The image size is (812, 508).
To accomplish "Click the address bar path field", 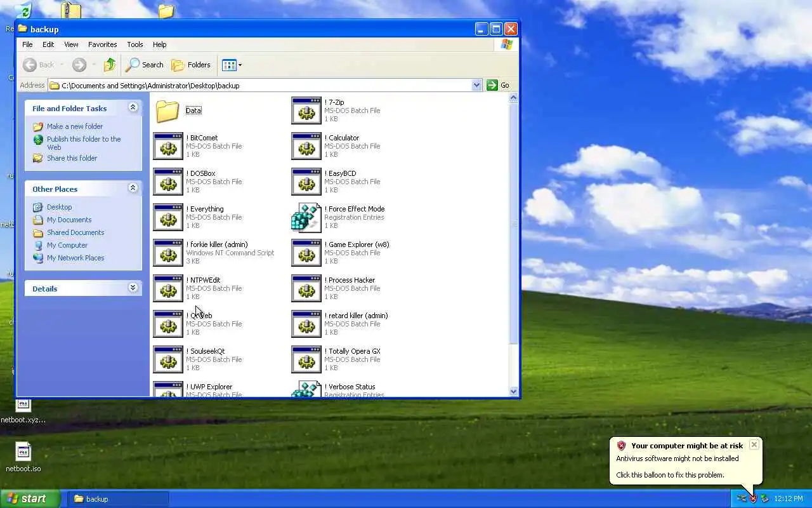I will tap(260, 85).
